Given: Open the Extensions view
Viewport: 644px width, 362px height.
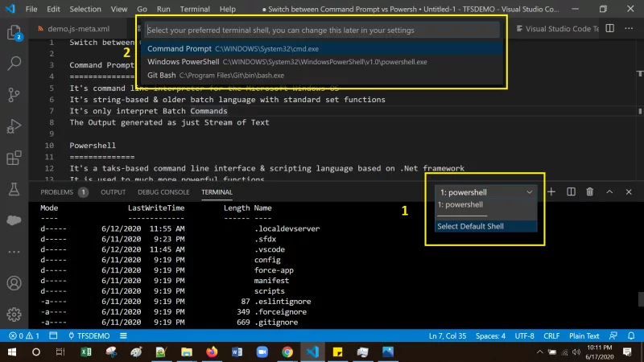Looking at the screenshot, I should point(14,158).
